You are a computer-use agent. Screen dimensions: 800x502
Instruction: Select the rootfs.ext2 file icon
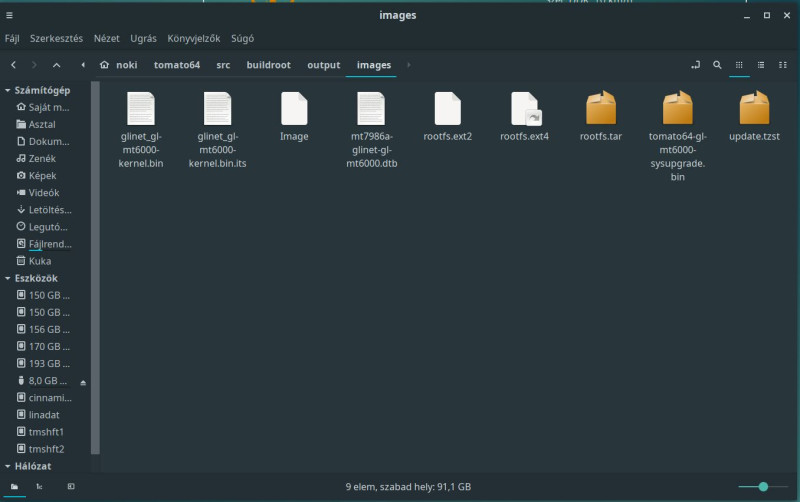447,108
